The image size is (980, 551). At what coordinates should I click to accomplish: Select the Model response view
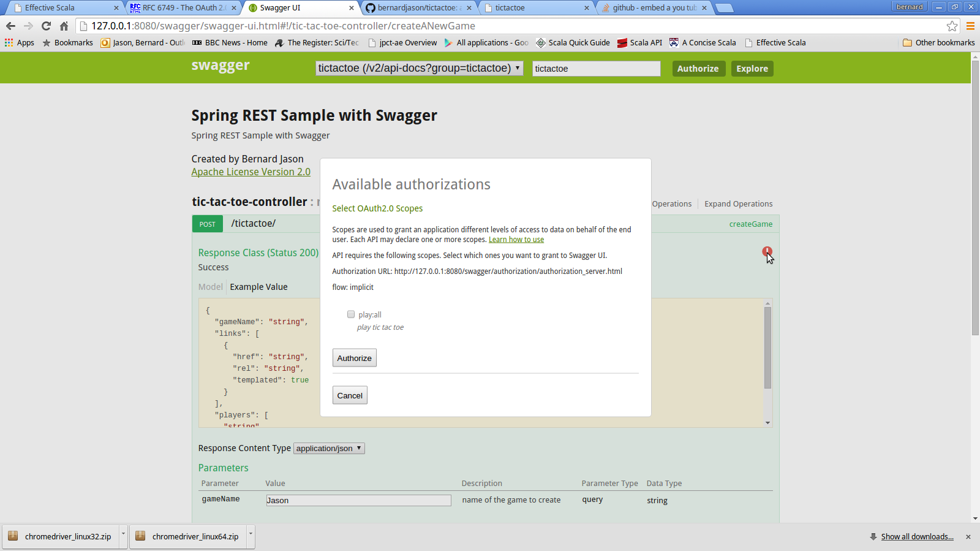211,287
